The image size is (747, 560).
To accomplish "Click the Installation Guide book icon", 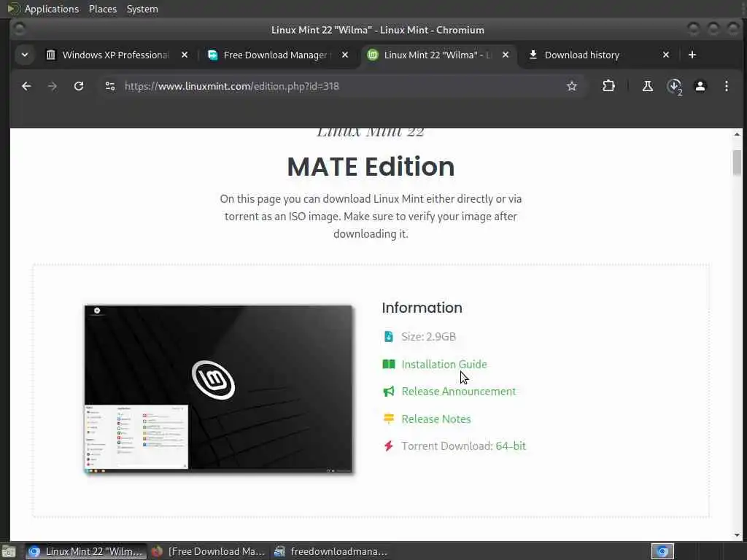I will point(389,365).
